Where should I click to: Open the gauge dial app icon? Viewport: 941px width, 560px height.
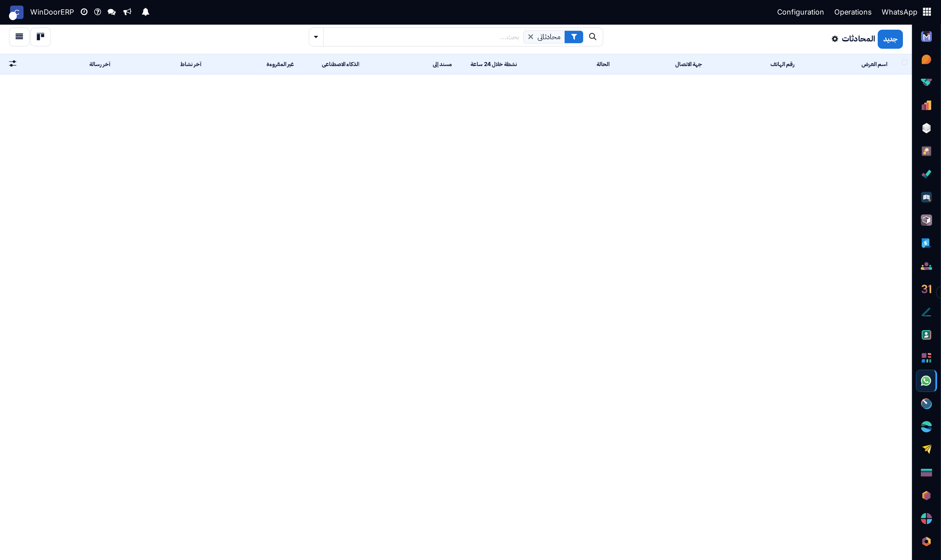pyautogui.click(x=926, y=404)
